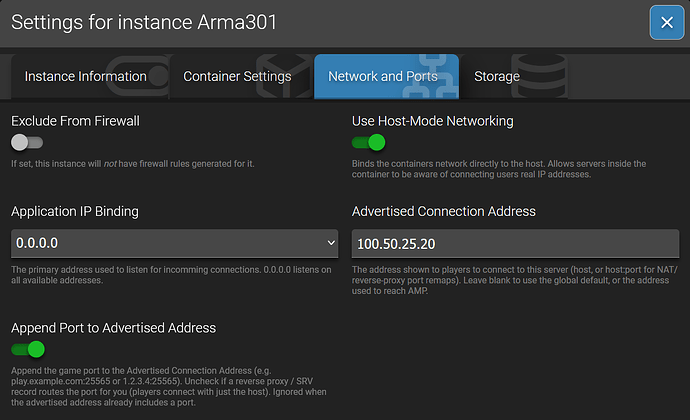This screenshot has height=420, width=690.
Task: Click the Append Port to Advertised Address label
Action: click(x=114, y=328)
